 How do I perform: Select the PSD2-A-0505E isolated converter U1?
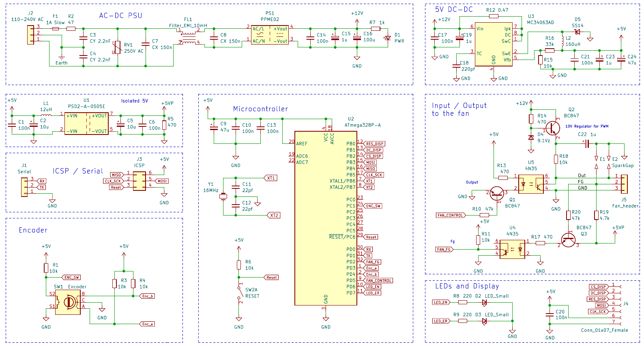[x=86, y=123]
